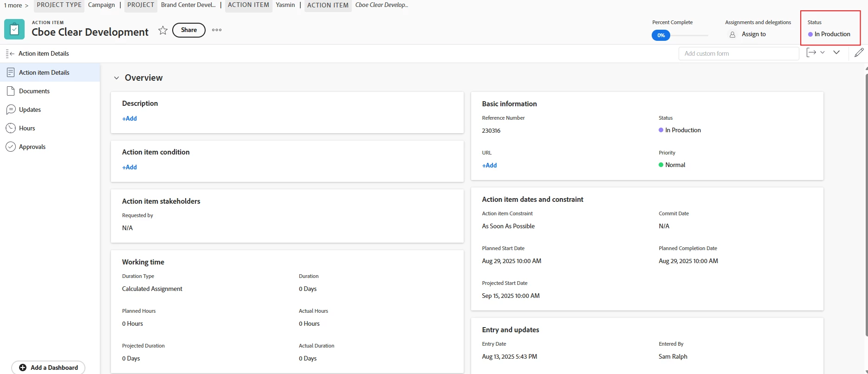Switch to the Updates section
This screenshot has height=374, width=868.
[50, 110]
